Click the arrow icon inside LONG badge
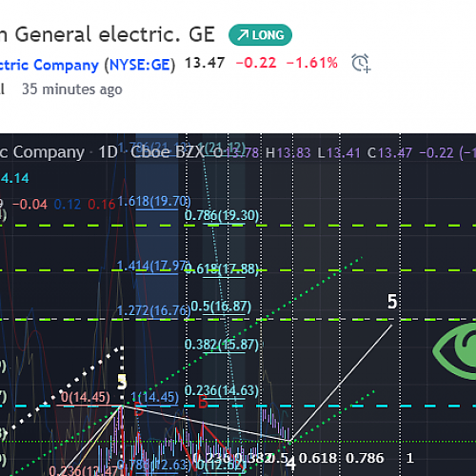The height and width of the screenshot is (476, 476). [244, 35]
